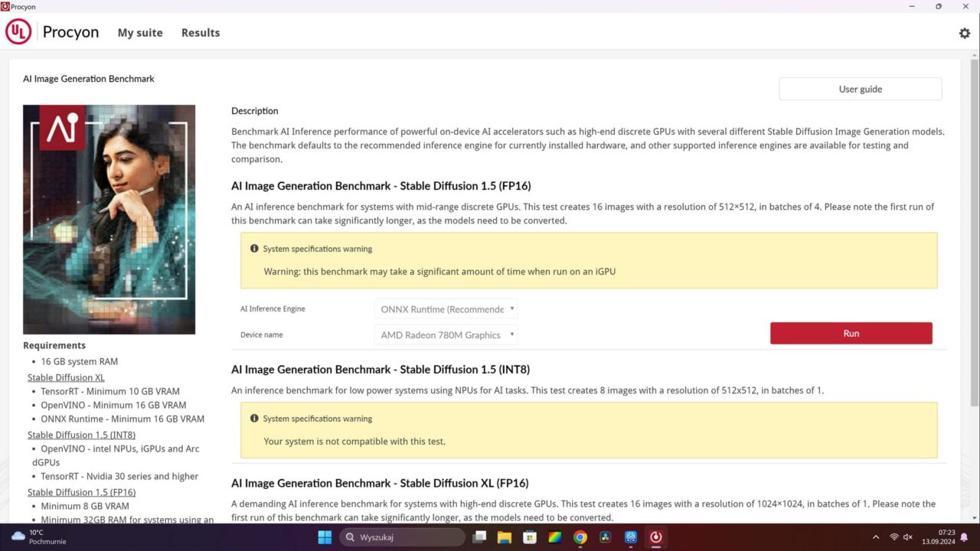The image size is (980, 551).
Task: Click the iGPU warning message text
Action: pyautogui.click(x=439, y=271)
